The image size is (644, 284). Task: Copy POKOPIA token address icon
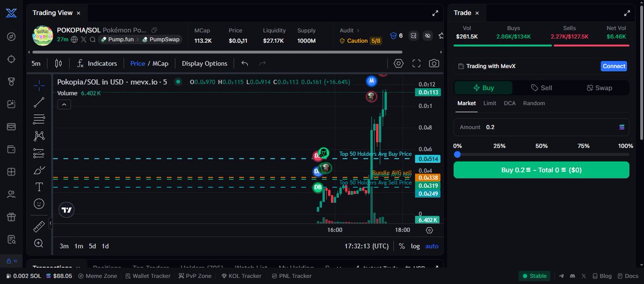point(154,31)
